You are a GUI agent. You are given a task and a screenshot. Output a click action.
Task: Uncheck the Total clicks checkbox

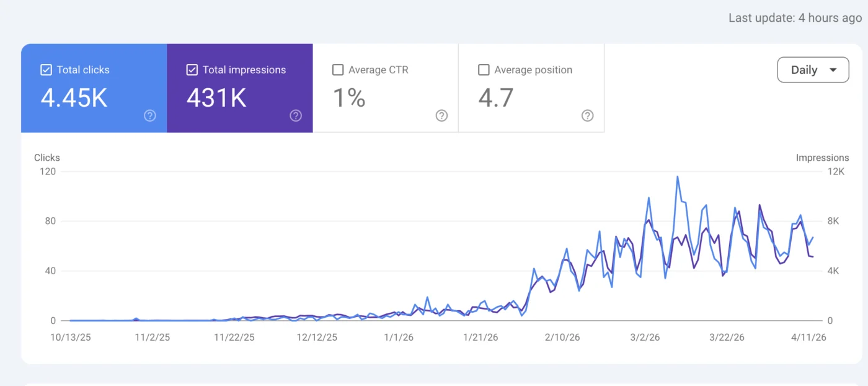[x=46, y=70]
